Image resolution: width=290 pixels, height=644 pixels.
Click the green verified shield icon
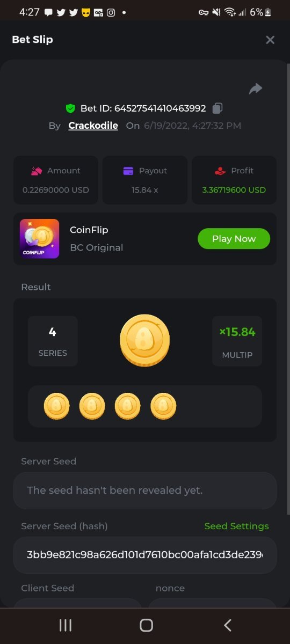[x=70, y=108]
